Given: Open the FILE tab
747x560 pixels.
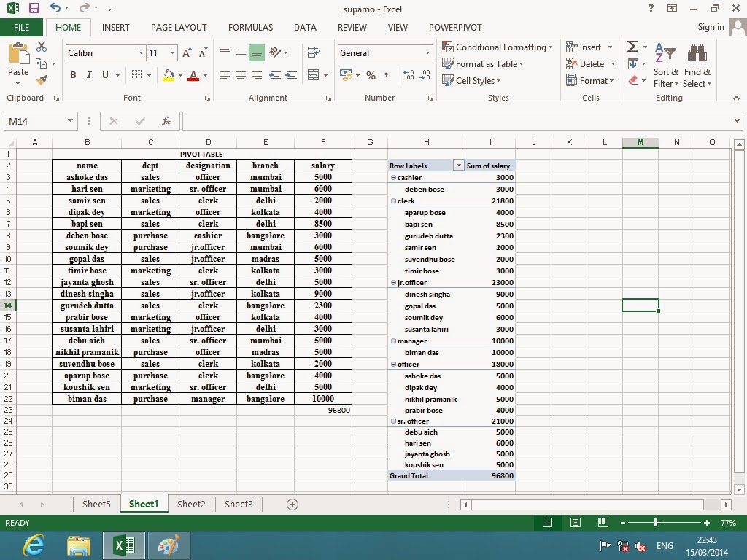Looking at the screenshot, I should [21, 28].
